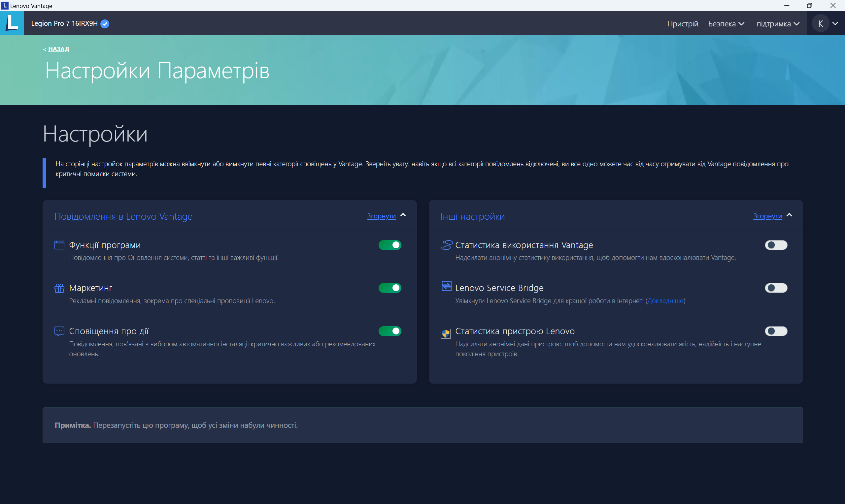This screenshot has width=845, height=504.
Task: Expand the підтримка dropdown menu
Action: pyautogui.click(x=777, y=24)
